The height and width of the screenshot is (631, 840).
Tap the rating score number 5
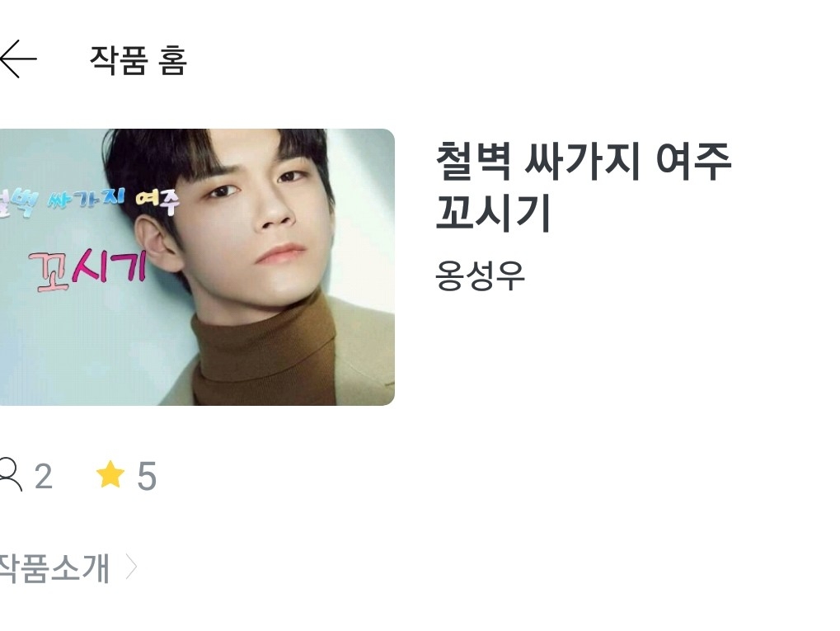[147, 476]
